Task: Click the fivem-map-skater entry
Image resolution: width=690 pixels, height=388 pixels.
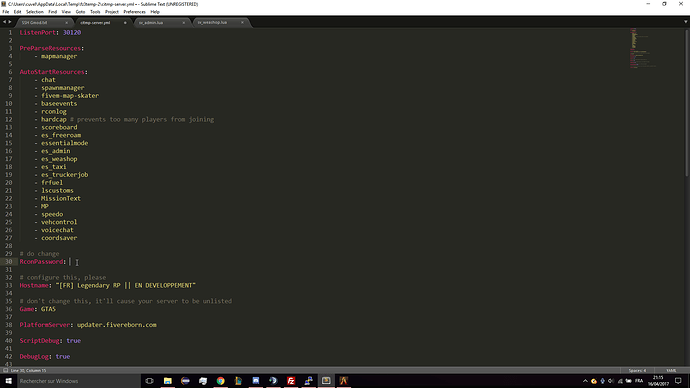Action: tap(70, 96)
